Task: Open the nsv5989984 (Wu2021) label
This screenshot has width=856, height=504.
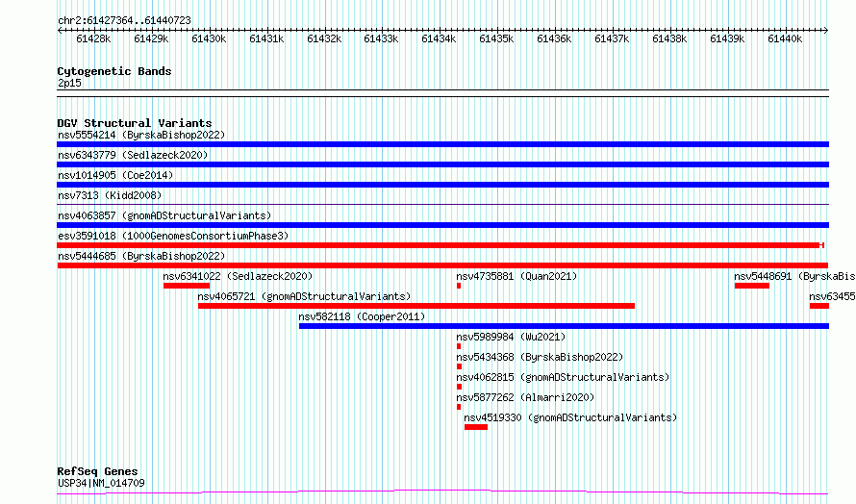Action: tap(511, 337)
